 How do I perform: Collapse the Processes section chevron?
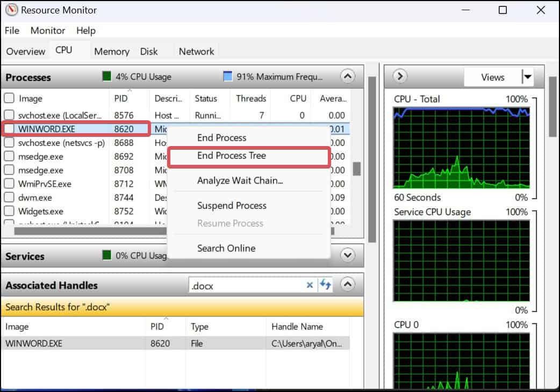[x=348, y=76]
